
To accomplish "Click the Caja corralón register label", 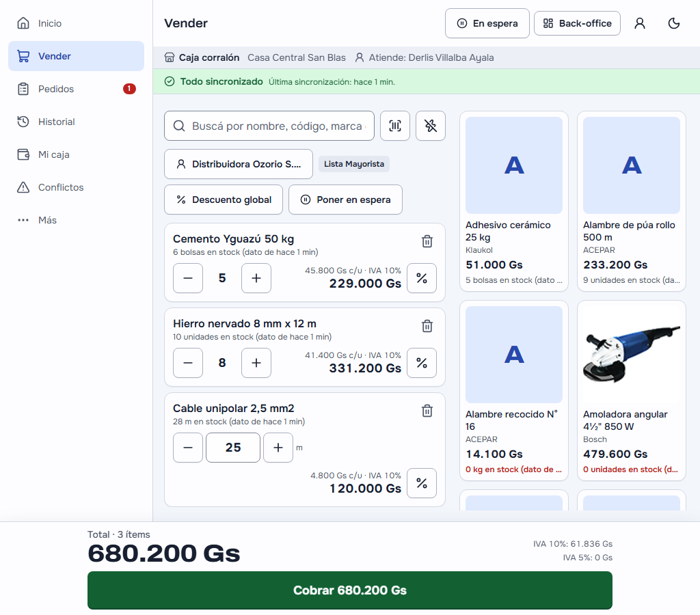I will 209,57.
